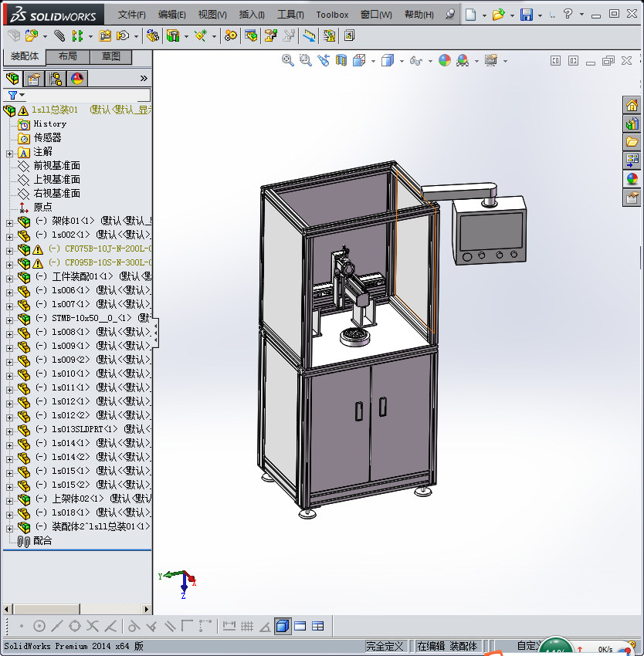This screenshot has width=644, height=656.
Task: Expand the 注解 annotations folder
Action: (x=9, y=152)
